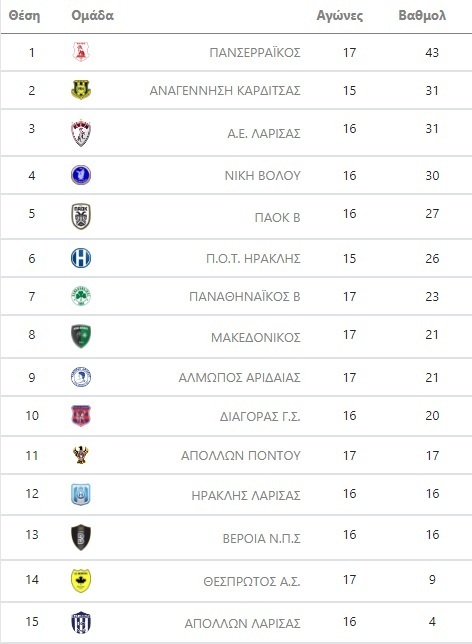The height and width of the screenshot is (644, 472).
Task: Click the Βαθμολ points column header
Action: tap(422, 16)
